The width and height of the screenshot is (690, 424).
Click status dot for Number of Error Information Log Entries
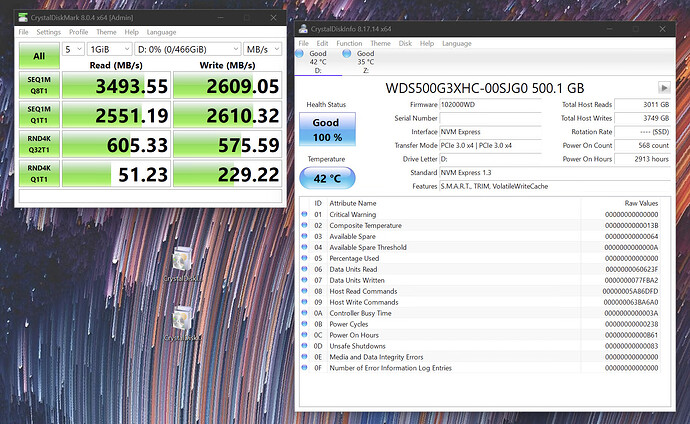coord(304,368)
